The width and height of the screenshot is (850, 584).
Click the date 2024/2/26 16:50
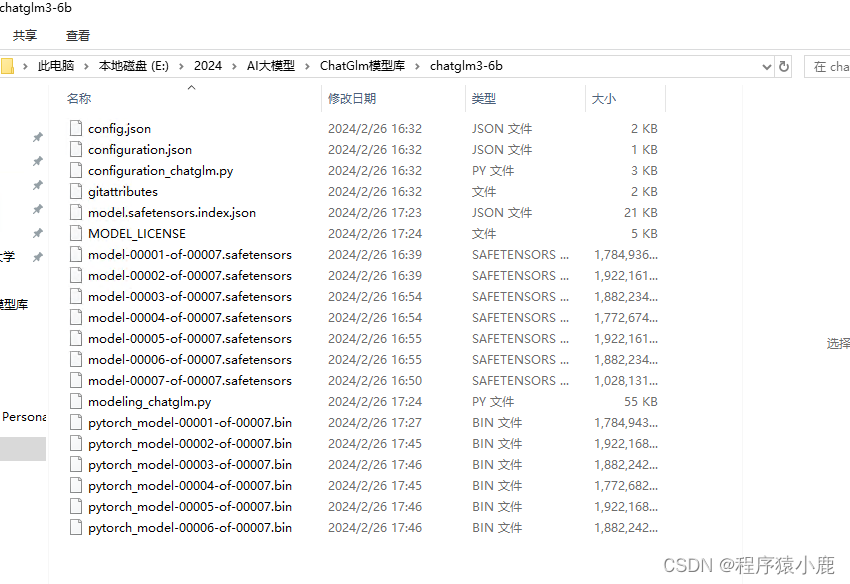[x=375, y=381]
